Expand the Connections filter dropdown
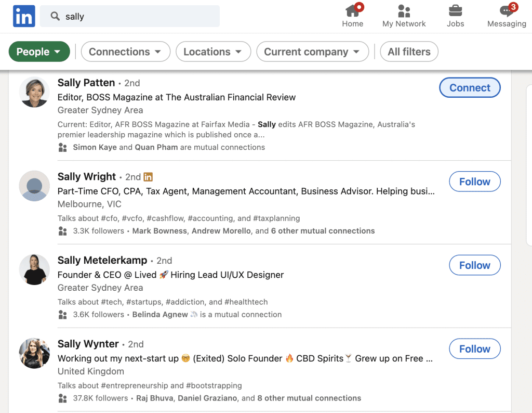Viewport: 532px width, 413px height. (x=126, y=51)
